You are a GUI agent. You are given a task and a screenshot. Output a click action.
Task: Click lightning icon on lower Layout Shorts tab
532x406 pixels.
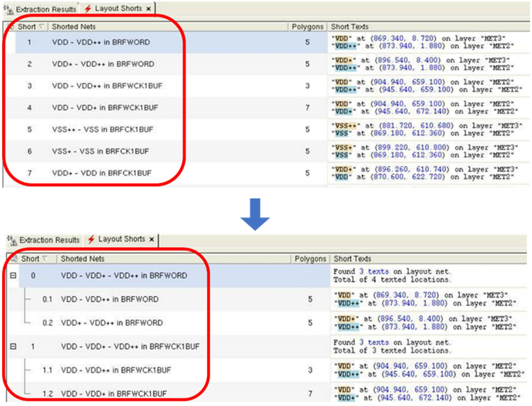[x=91, y=239]
